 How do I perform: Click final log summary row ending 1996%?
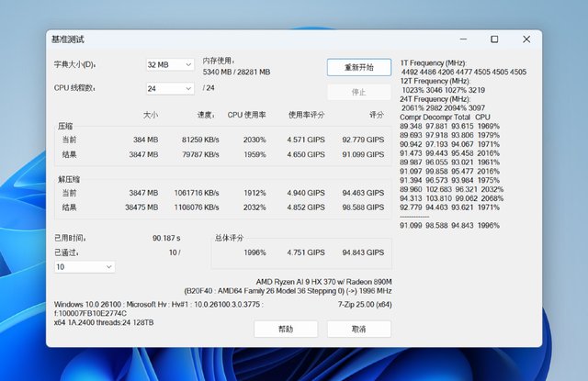click(449, 226)
